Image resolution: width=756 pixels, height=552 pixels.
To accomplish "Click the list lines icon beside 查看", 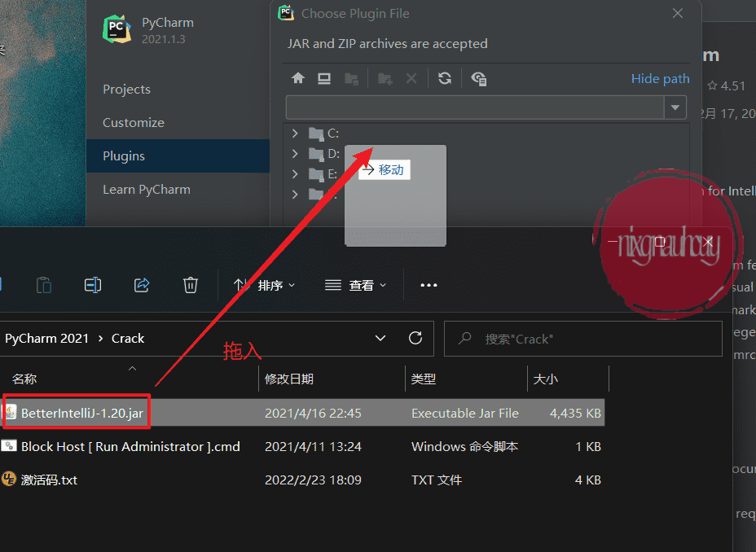I will click(x=333, y=285).
